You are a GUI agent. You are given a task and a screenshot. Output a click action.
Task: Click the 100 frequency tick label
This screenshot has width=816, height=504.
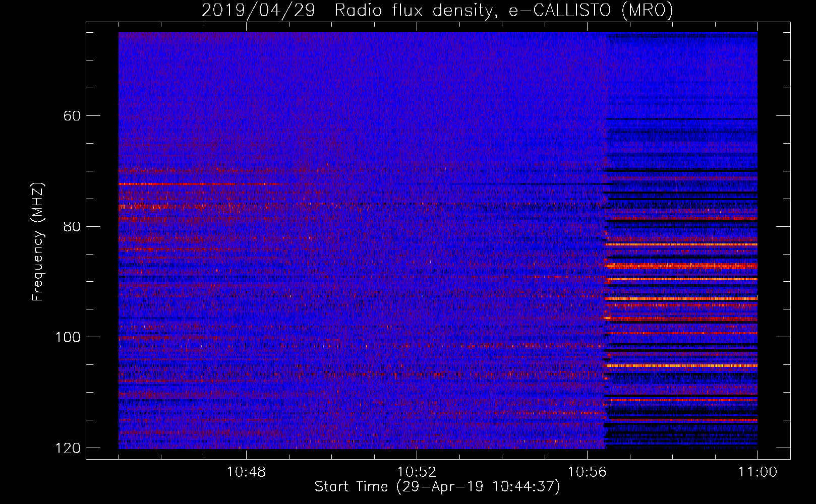click(68, 337)
